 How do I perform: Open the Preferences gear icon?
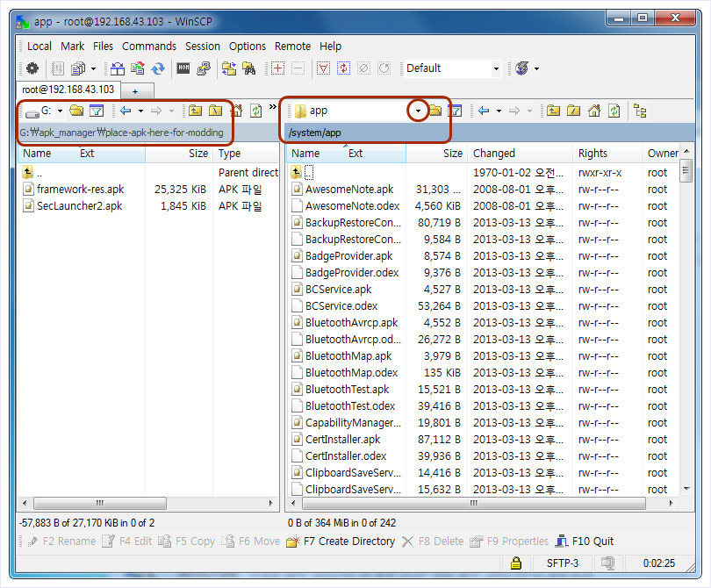(32, 68)
